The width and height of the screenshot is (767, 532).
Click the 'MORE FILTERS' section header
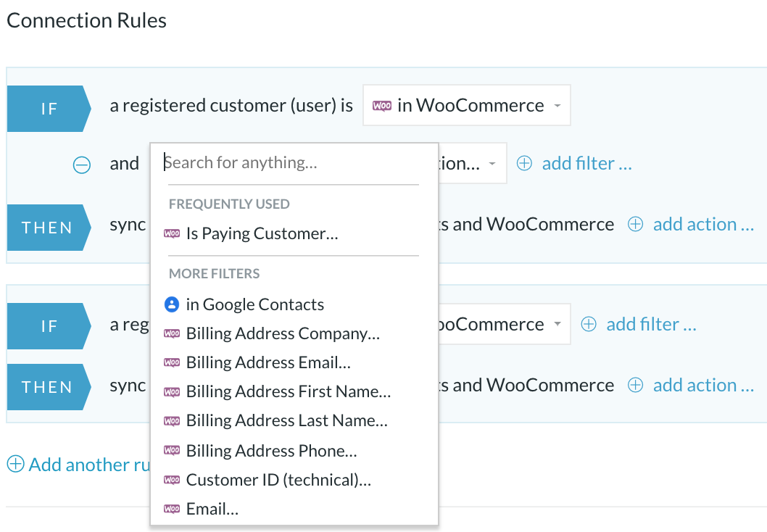tap(214, 273)
